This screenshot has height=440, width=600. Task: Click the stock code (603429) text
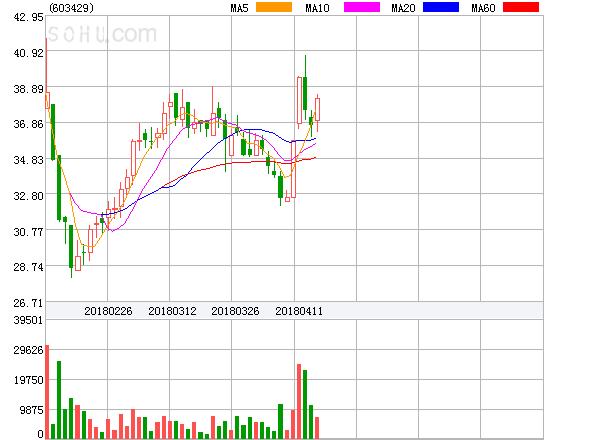coord(72,8)
